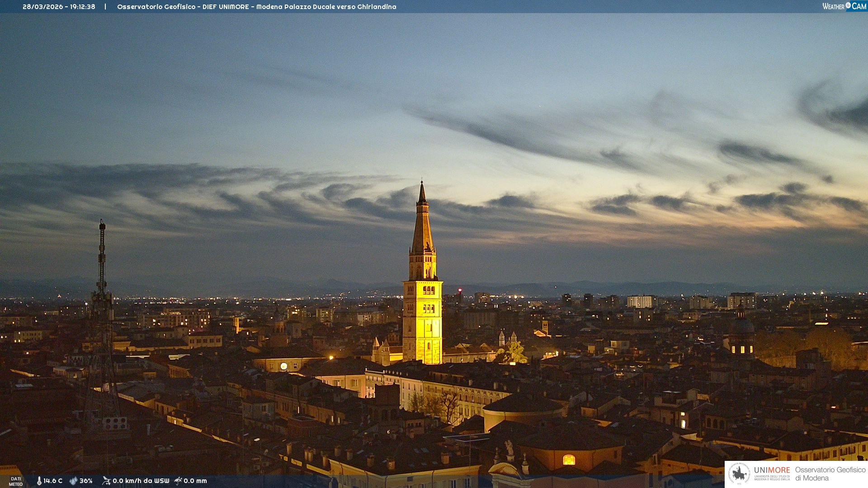Click the camera lens in WeatherCam logo
868x488 pixels.
848,5
